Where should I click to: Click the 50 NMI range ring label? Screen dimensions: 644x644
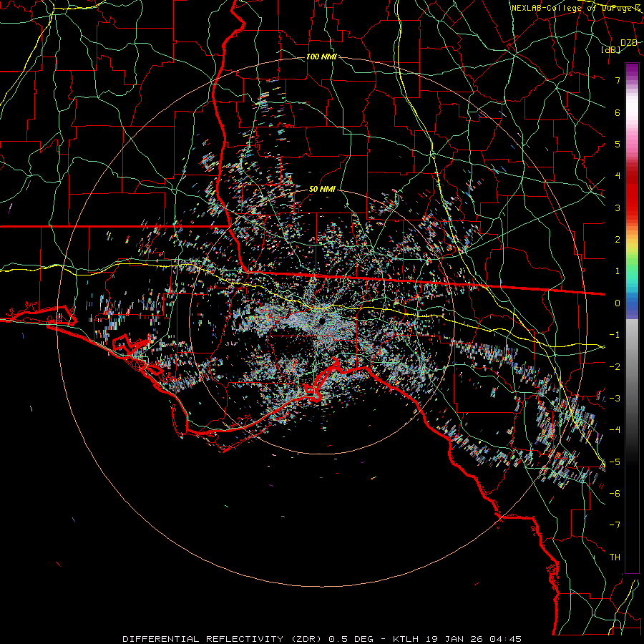point(322,190)
